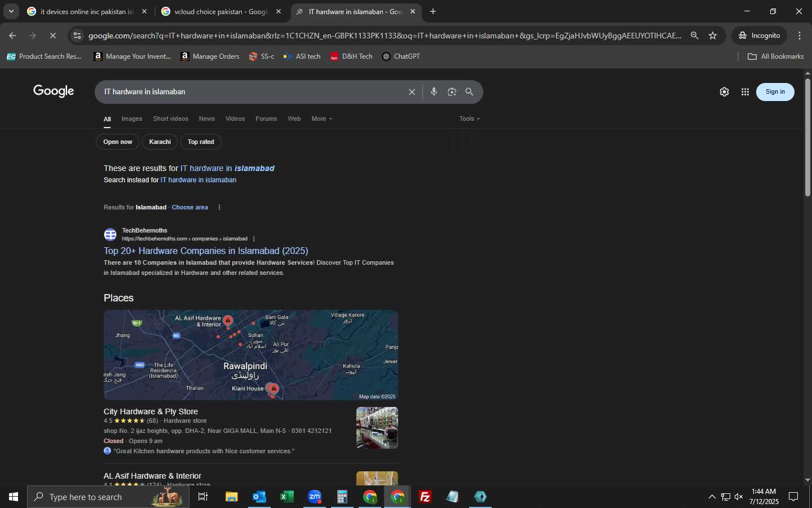Expand the Tools dropdown
The image size is (812, 508).
[470, 119]
